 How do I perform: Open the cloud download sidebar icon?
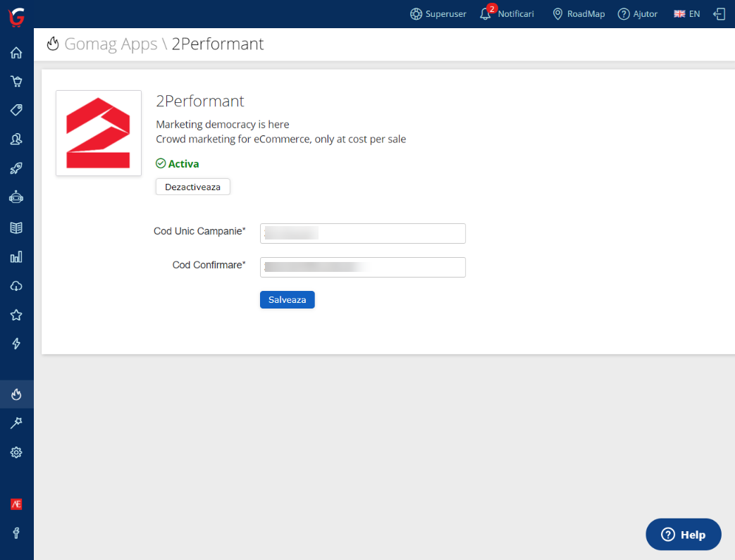(16, 286)
